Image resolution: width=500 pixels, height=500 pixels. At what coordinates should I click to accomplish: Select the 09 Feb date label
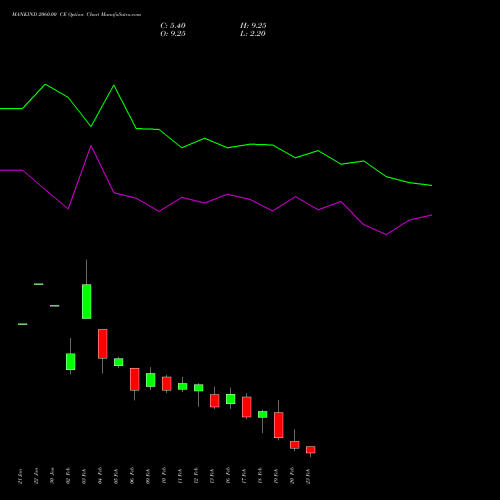[148, 476]
